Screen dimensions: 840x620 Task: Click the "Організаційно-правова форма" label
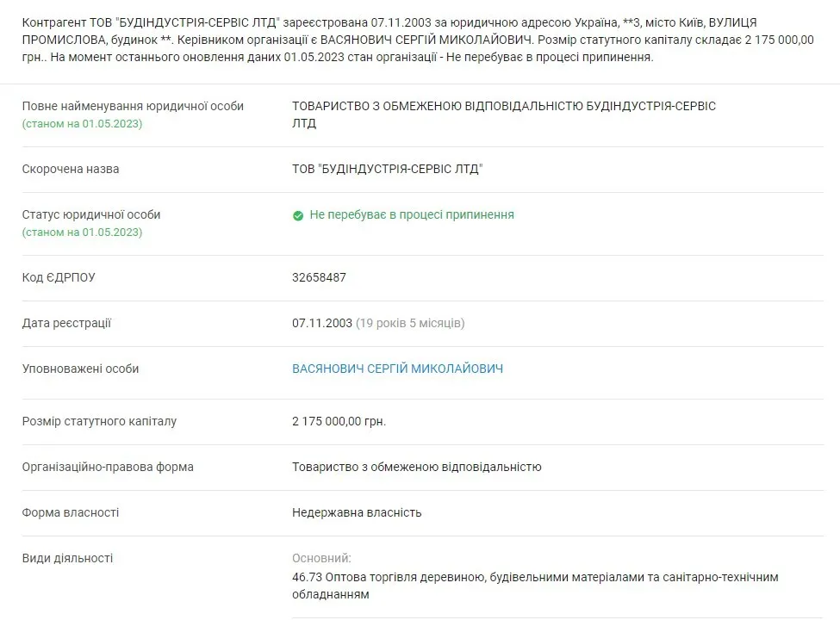[x=108, y=467]
